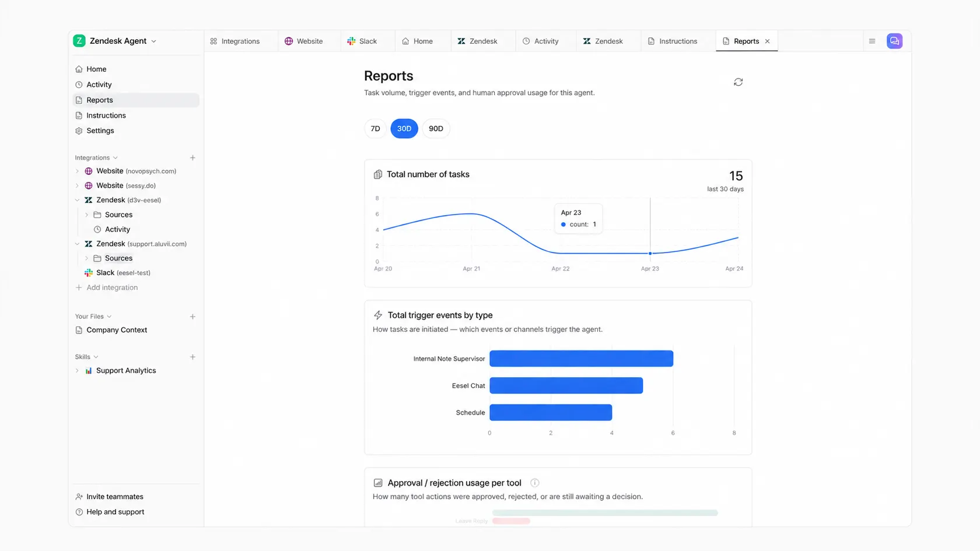The width and height of the screenshot is (980, 551).
Task: Collapse the Zendesk d3v-eesel tree
Action: click(77, 200)
